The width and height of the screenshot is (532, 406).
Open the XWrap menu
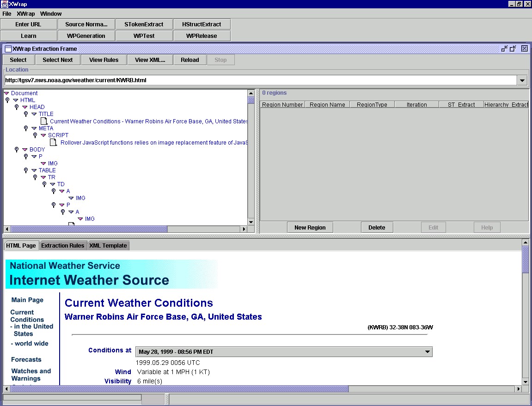(25, 14)
